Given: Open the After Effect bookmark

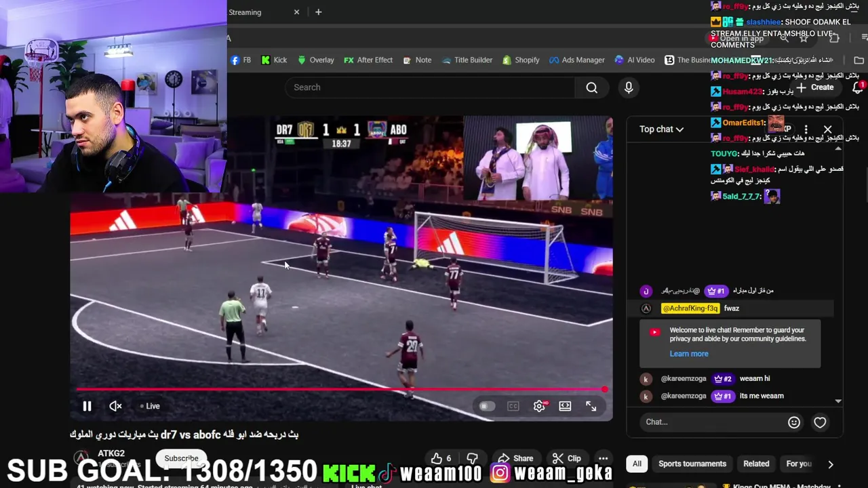Looking at the screenshot, I should coord(368,60).
